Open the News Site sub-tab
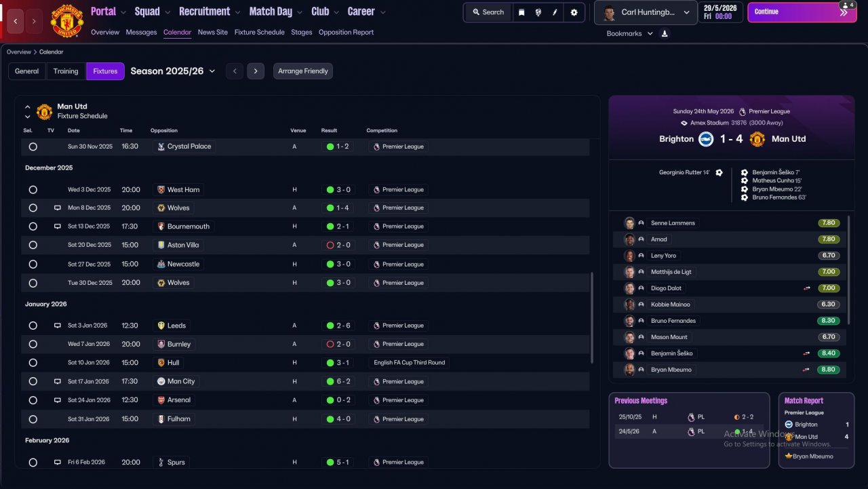Screen dimensions: 868x489 213,33
